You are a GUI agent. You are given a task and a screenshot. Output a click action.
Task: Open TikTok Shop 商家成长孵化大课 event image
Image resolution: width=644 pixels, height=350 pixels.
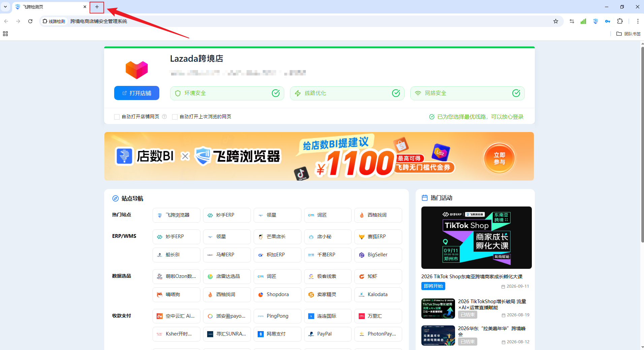point(477,237)
